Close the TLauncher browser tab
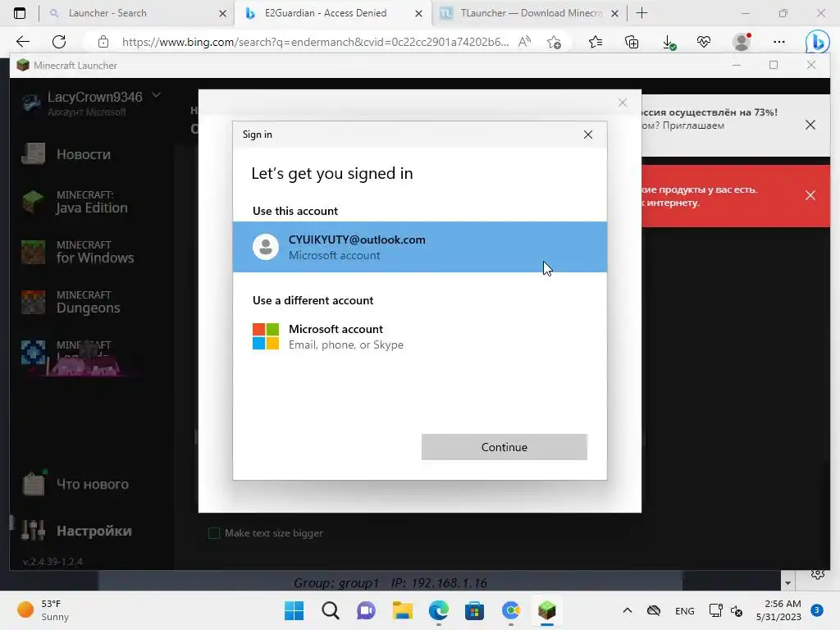This screenshot has height=630, width=840. [615, 13]
